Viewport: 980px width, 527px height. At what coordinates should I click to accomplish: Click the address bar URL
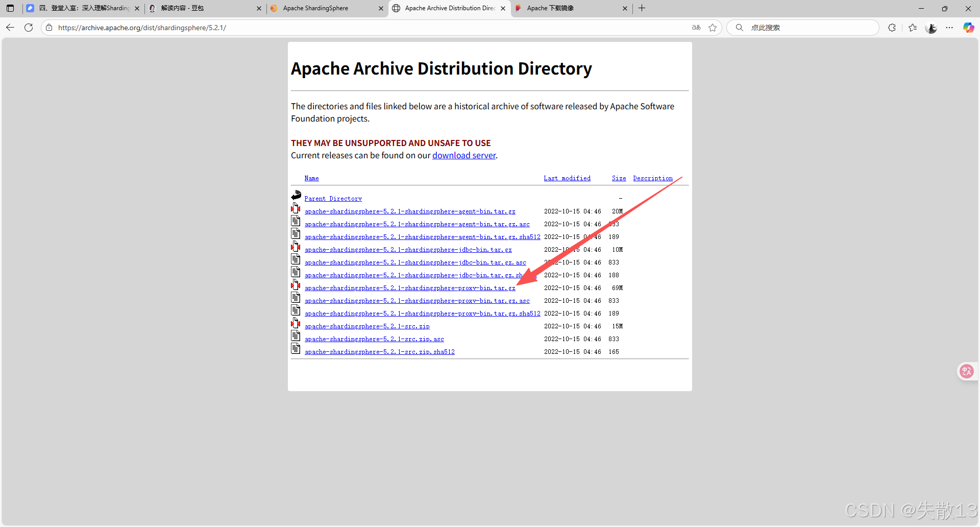click(142, 28)
